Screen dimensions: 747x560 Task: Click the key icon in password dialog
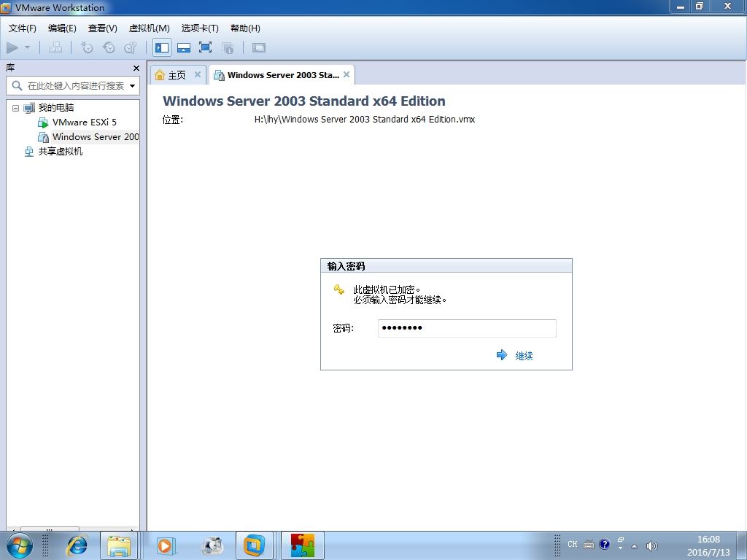[x=338, y=289]
